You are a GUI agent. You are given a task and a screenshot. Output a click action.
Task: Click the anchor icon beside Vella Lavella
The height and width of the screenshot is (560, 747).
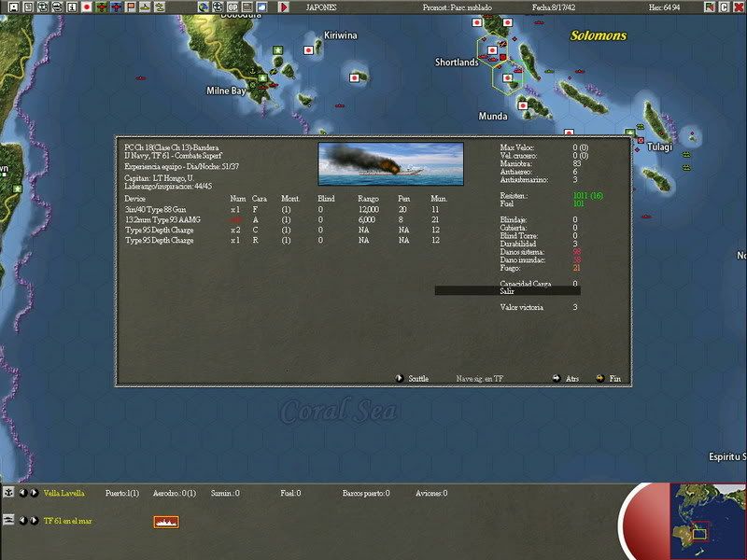click(8, 493)
